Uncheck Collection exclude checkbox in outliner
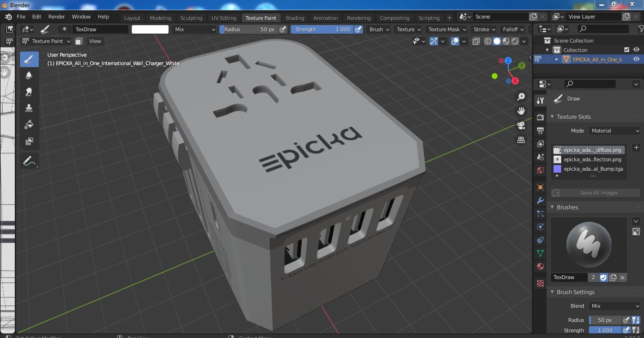644x338 pixels. point(627,50)
